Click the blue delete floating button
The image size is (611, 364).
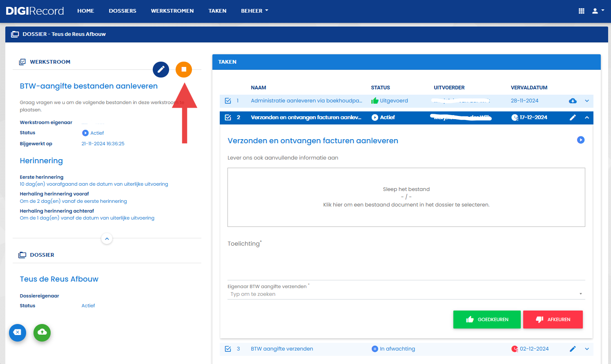(x=18, y=333)
